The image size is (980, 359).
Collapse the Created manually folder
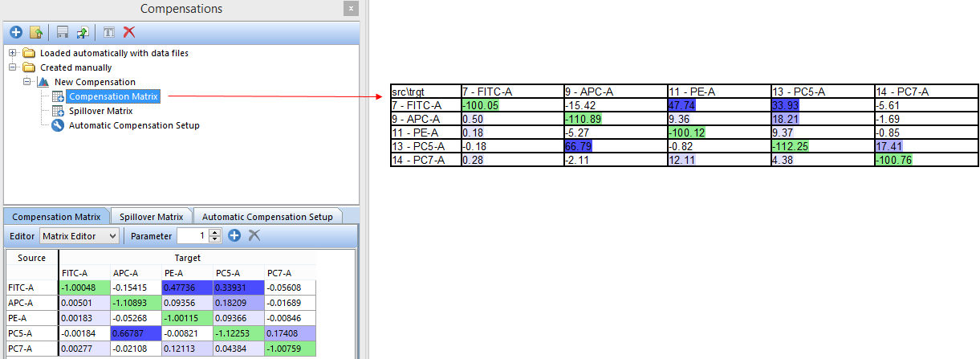[13, 67]
